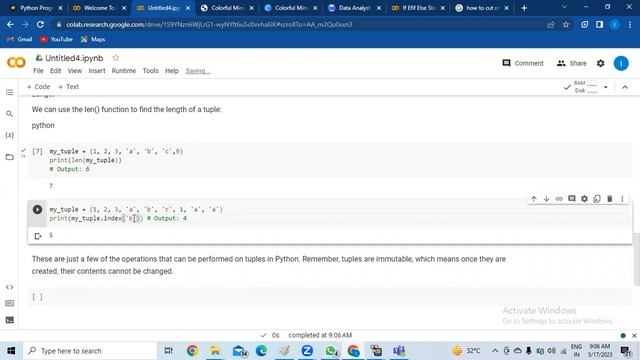Open the View menu
This screenshot has height=360, width=640.
pyautogui.click(x=75, y=71)
